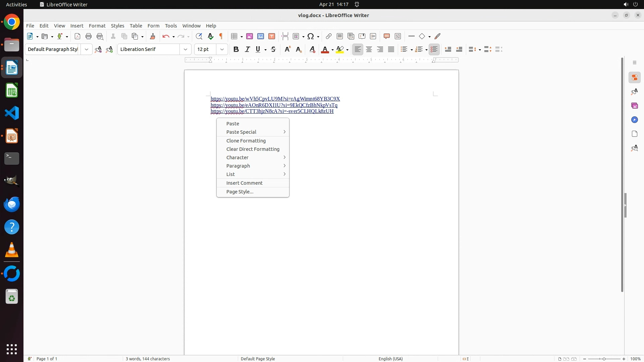This screenshot has height=362, width=644.
Task: Click the zoom slider in the status bar
Action: (x=604, y=359)
